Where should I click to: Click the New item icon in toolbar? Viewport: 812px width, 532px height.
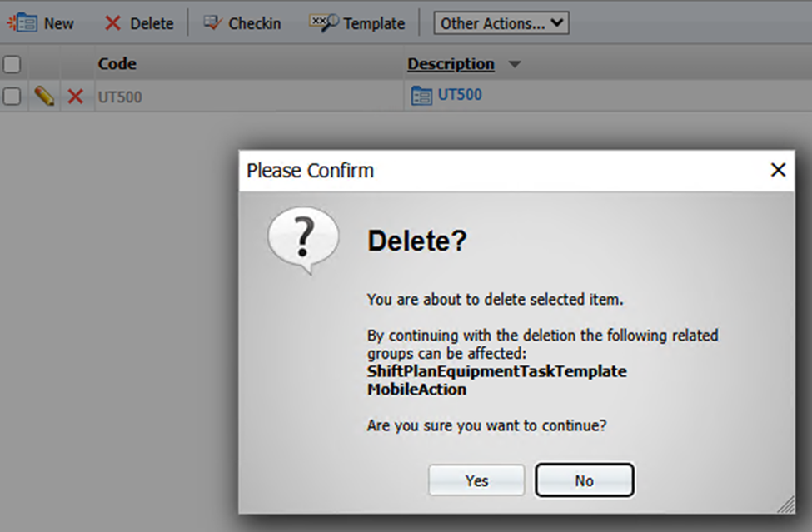(x=23, y=22)
